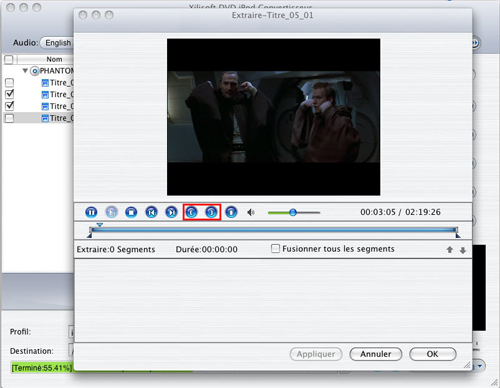Toggle the select-all checkbox beside Nom header
The image size is (500, 388).
click(8, 59)
